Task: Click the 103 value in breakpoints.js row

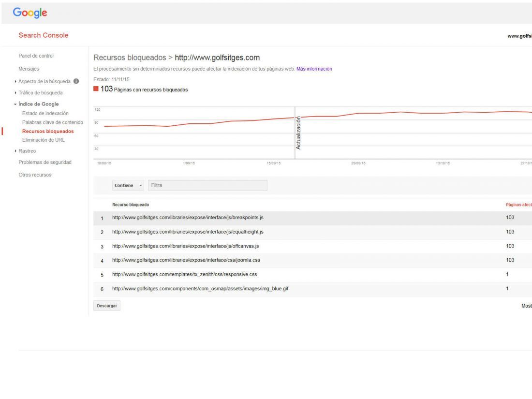Action: (x=510, y=218)
